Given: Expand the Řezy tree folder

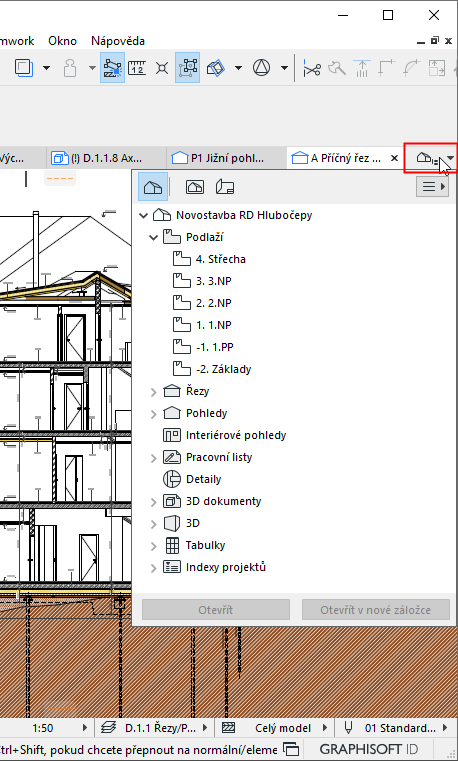Looking at the screenshot, I should pyautogui.click(x=153, y=392).
